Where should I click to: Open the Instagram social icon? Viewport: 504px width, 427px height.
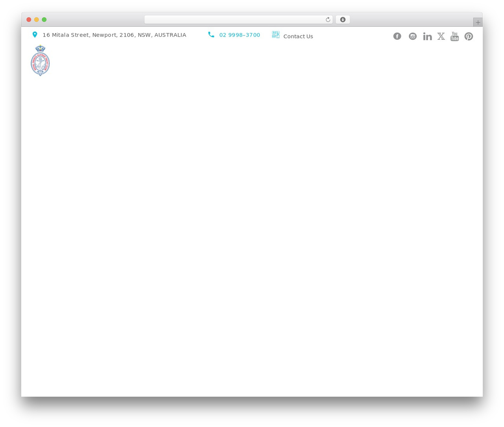[412, 36]
